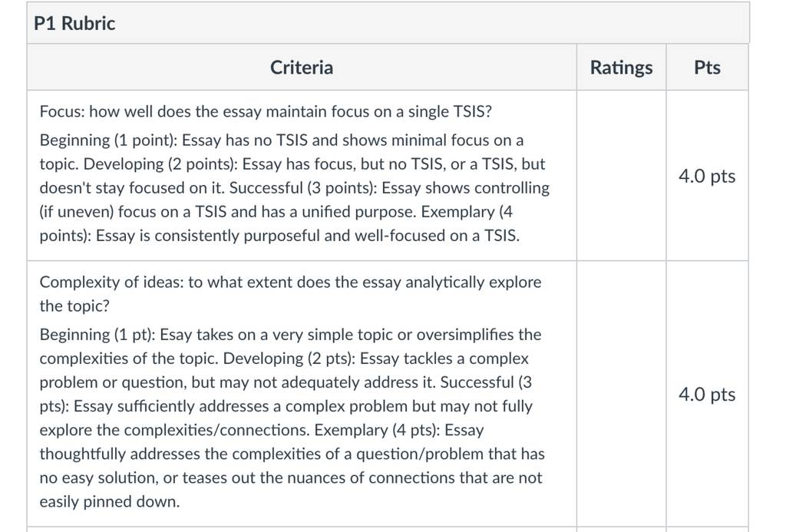Click the 4.0 pts value for Focus
The width and height of the screenshot is (786, 532).
pos(707,176)
